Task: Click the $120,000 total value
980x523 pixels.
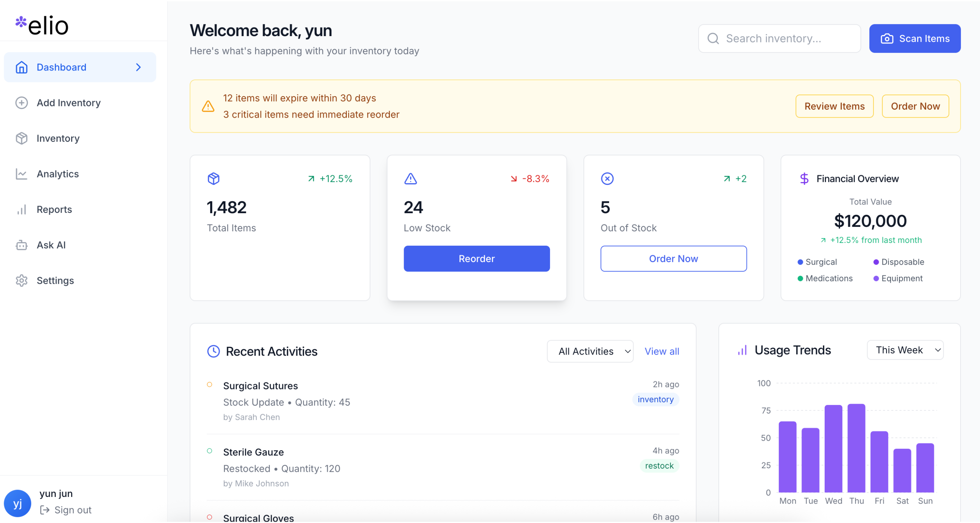Action: coord(870,221)
